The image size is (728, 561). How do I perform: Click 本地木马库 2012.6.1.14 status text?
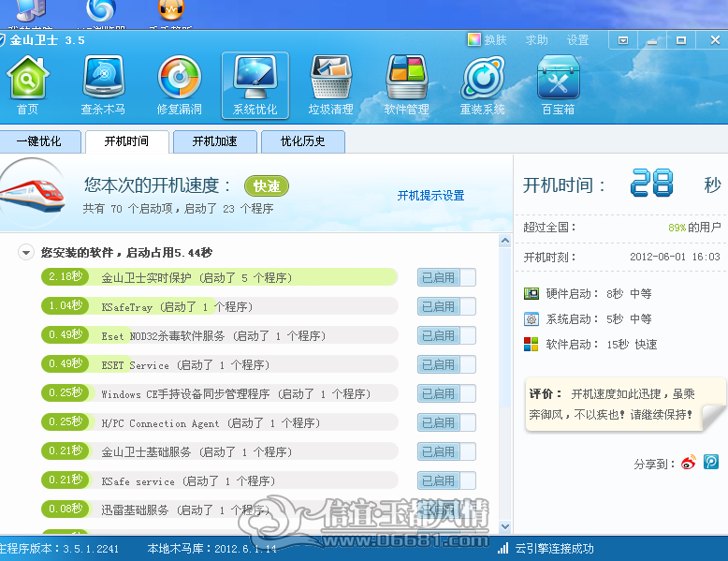211,549
